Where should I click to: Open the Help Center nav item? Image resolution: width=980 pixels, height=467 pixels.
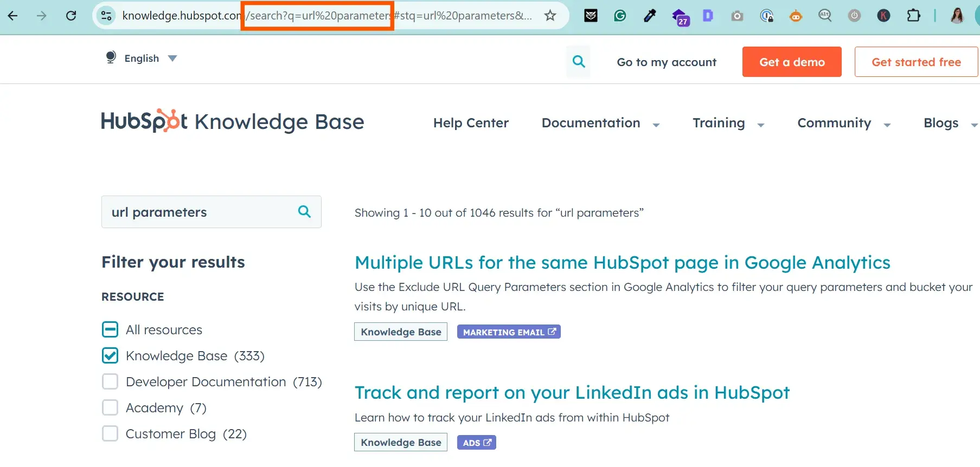[471, 124]
